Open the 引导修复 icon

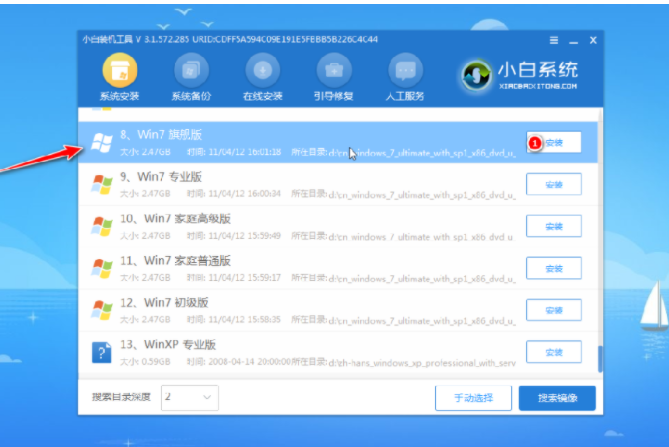pyautogui.click(x=333, y=72)
